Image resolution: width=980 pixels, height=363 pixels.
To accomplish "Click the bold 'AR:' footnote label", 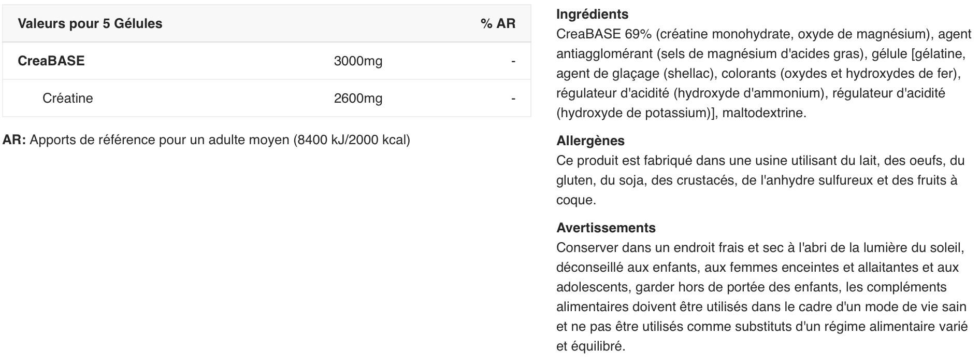I will click(14, 140).
